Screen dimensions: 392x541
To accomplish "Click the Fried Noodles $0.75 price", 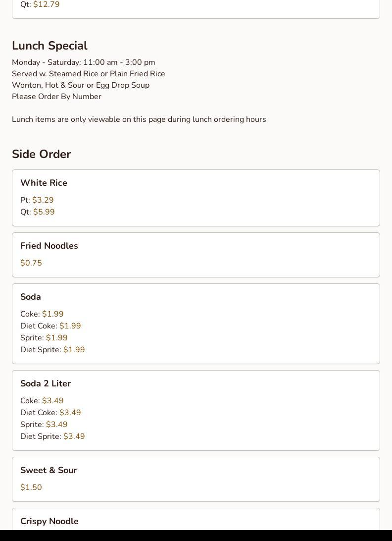I will (31, 263).
